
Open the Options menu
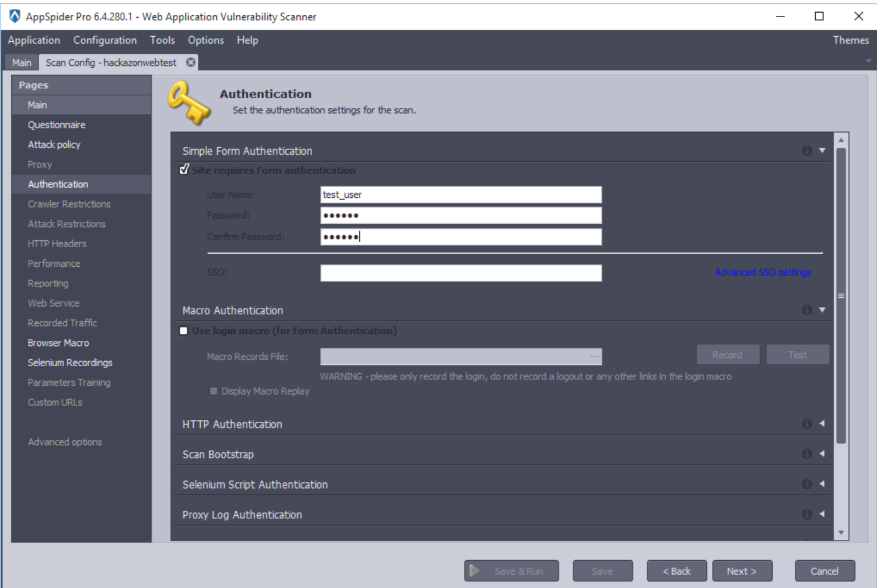pyautogui.click(x=206, y=40)
